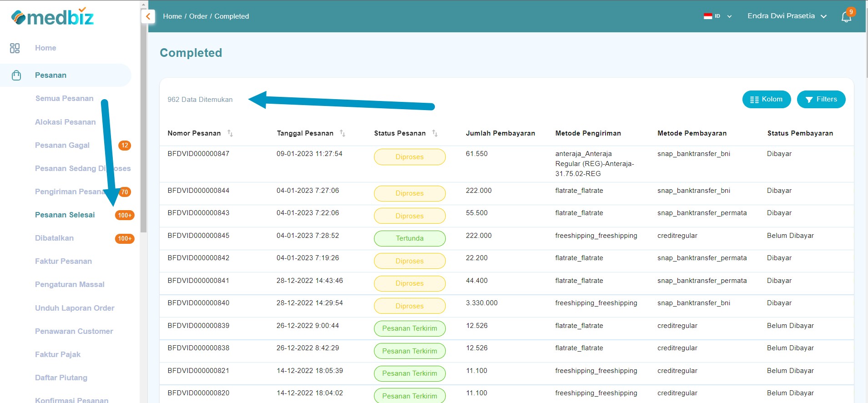Go to Semua Pesanan in sidebar
Viewport: 868px width, 403px height.
[64, 99]
